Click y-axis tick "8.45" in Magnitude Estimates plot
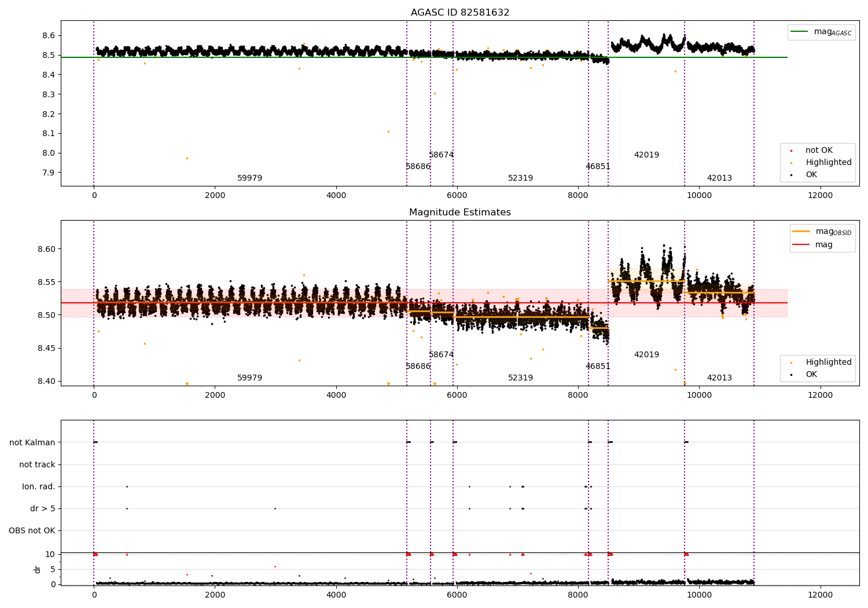 46,349
